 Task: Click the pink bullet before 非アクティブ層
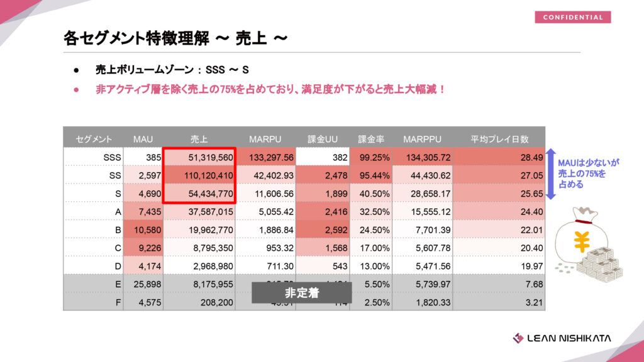(x=76, y=90)
